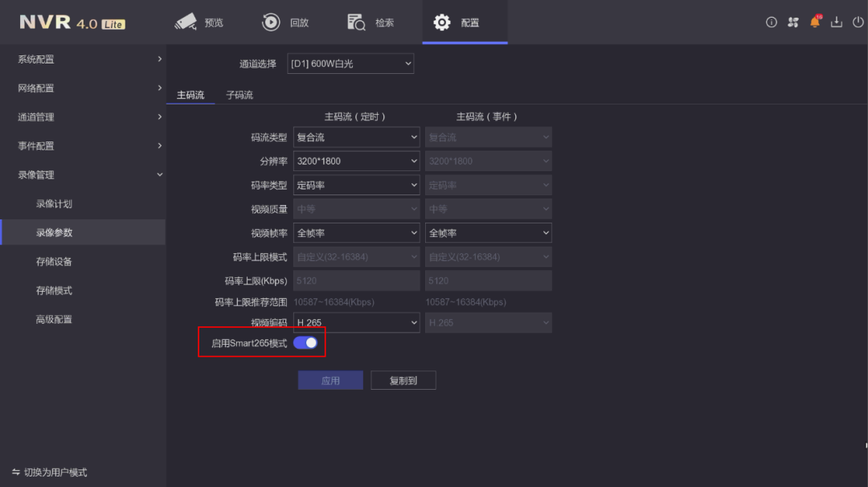Disable the 启用Smart265模式 toggle
Image resolution: width=868 pixels, height=487 pixels.
pyautogui.click(x=305, y=343)
